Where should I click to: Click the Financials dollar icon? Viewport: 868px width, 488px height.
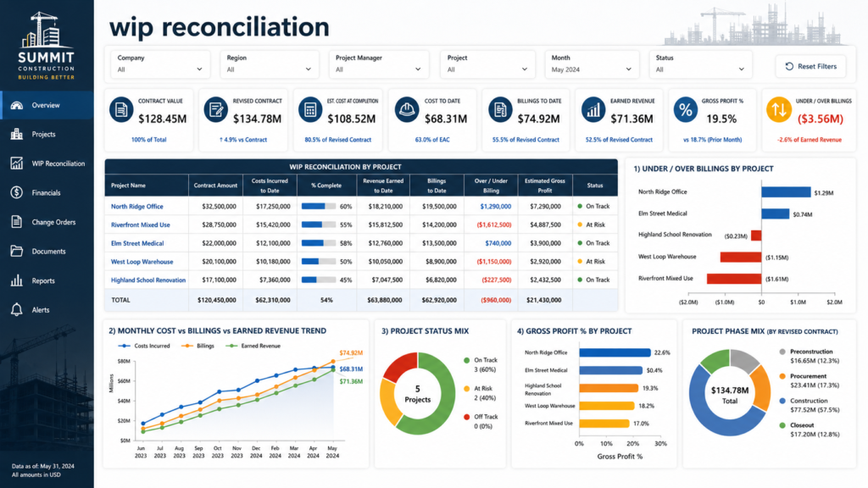(17, 192)
